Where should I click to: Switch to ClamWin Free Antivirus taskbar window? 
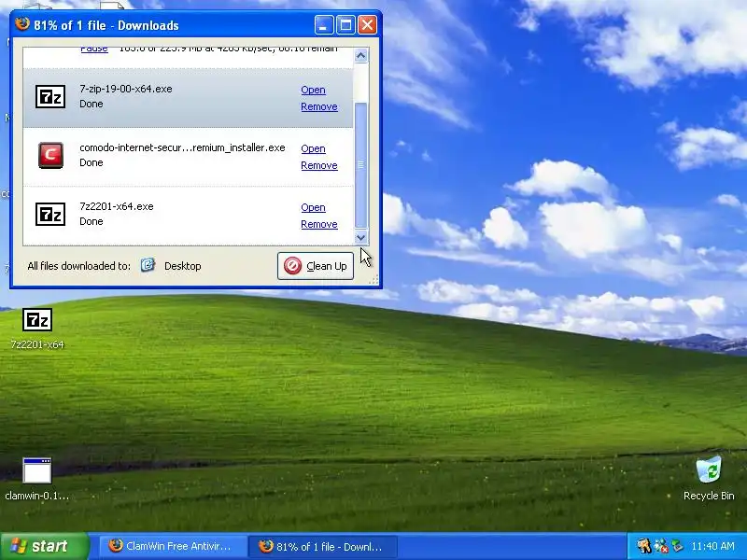(174, 546)
